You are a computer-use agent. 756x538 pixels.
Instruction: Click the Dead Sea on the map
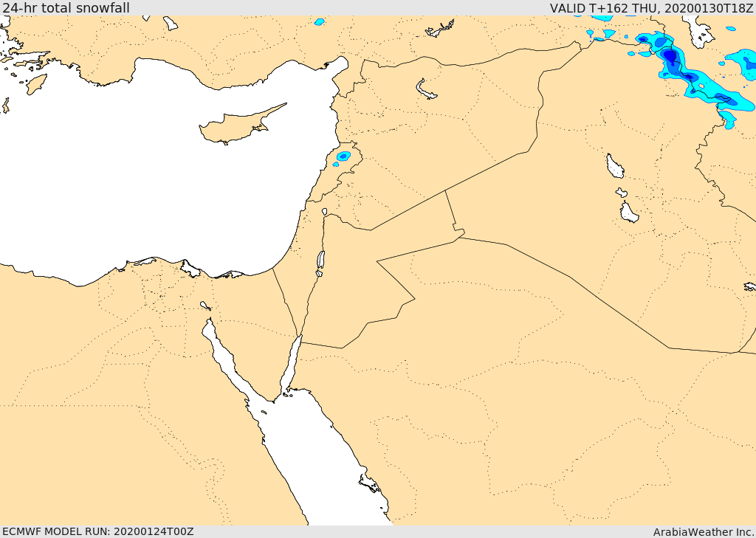click(x=320, y=261)
